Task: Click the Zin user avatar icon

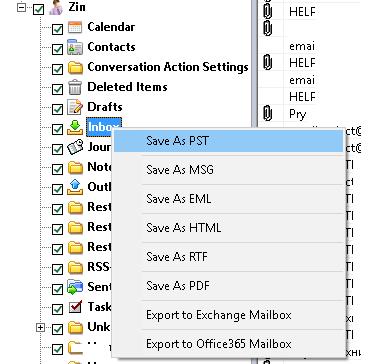Action: 56,7
